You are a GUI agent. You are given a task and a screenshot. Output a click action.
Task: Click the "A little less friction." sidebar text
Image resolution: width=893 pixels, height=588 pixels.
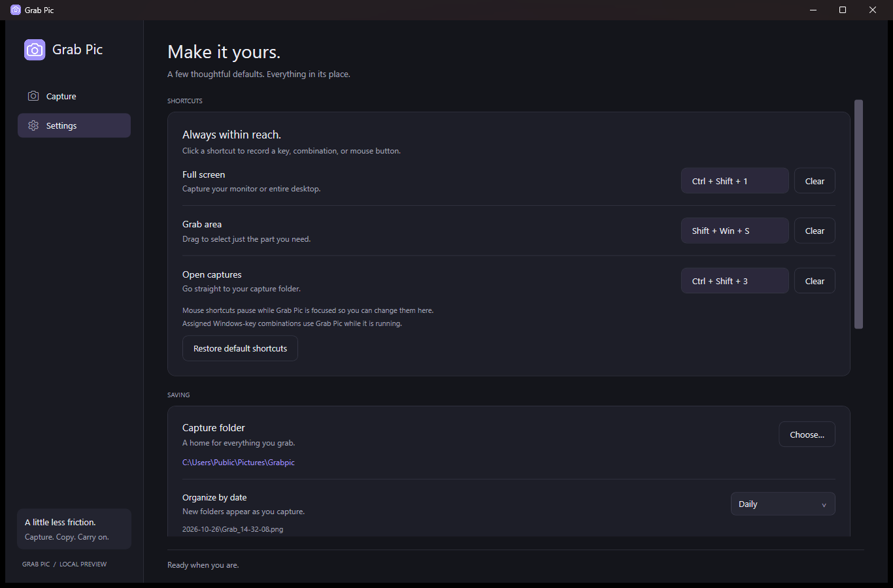point(60,522)
